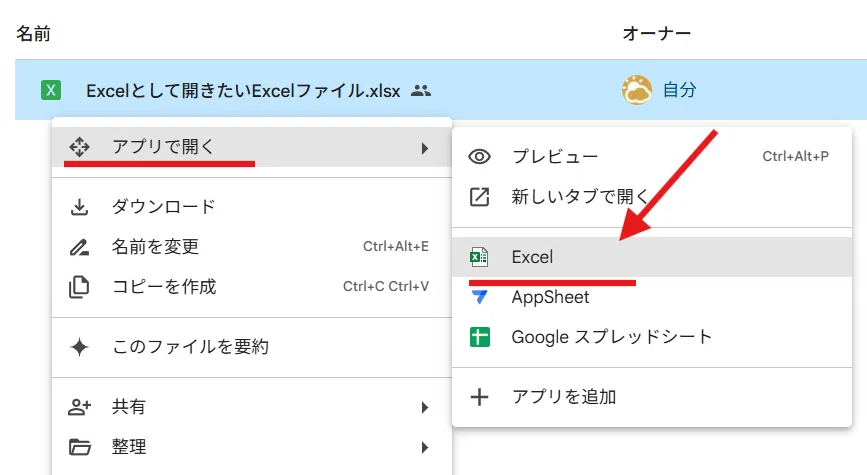Choose プレビュー in the submenu
867x475 pixels.
(652, 156)
